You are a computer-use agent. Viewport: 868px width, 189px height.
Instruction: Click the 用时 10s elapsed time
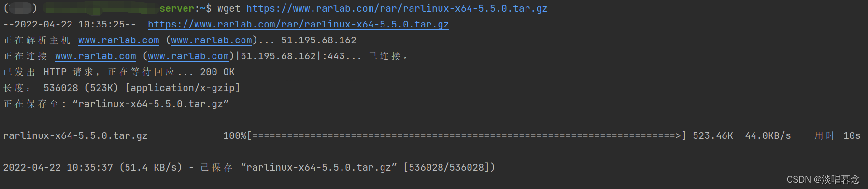coord(838,136)
